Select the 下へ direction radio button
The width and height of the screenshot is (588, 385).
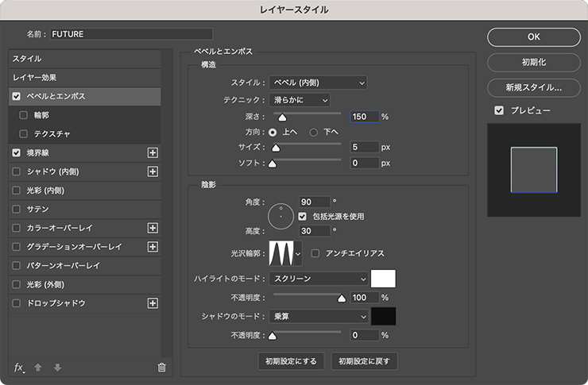click(314, 132)
